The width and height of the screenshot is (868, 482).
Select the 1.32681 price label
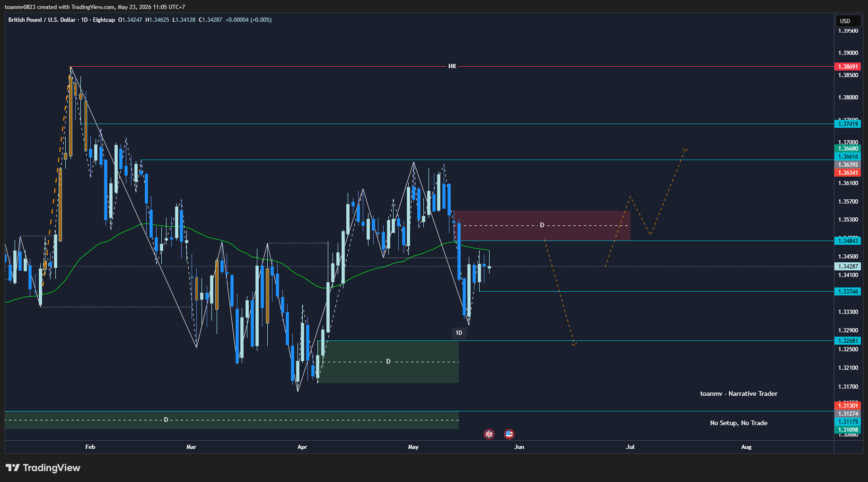tap(848, 341)
